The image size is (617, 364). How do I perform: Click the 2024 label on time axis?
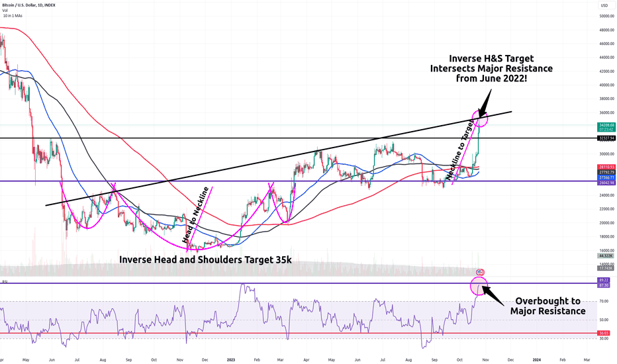coord(536,359)
